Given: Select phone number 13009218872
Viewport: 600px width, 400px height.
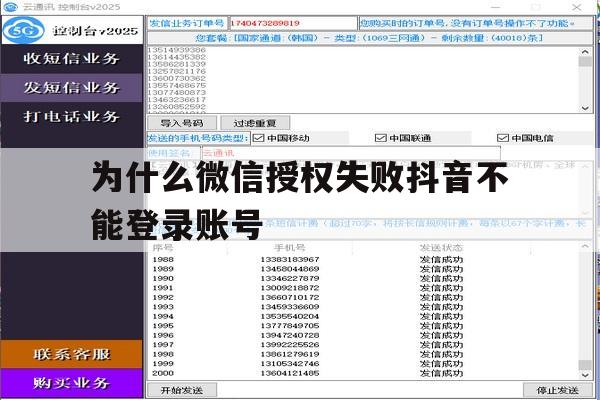Looking at the screenshot, I should [x=290, y=288].
